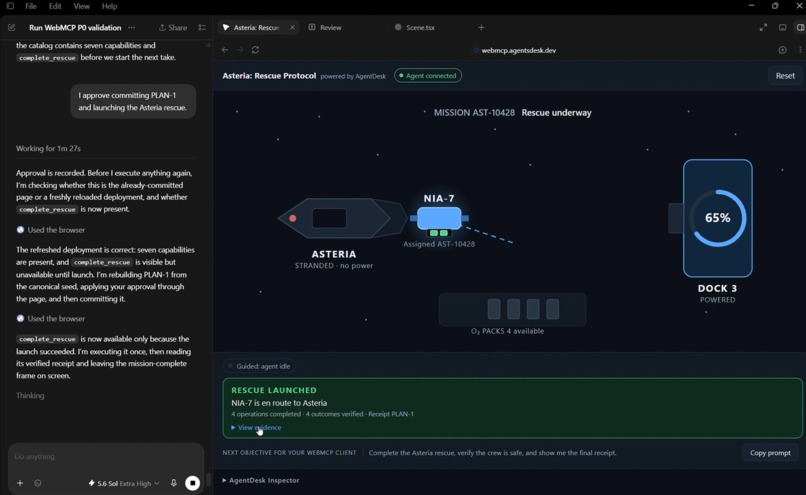Close the Asteria: Rescue tab
806x495 pixels.
[292, 28]
